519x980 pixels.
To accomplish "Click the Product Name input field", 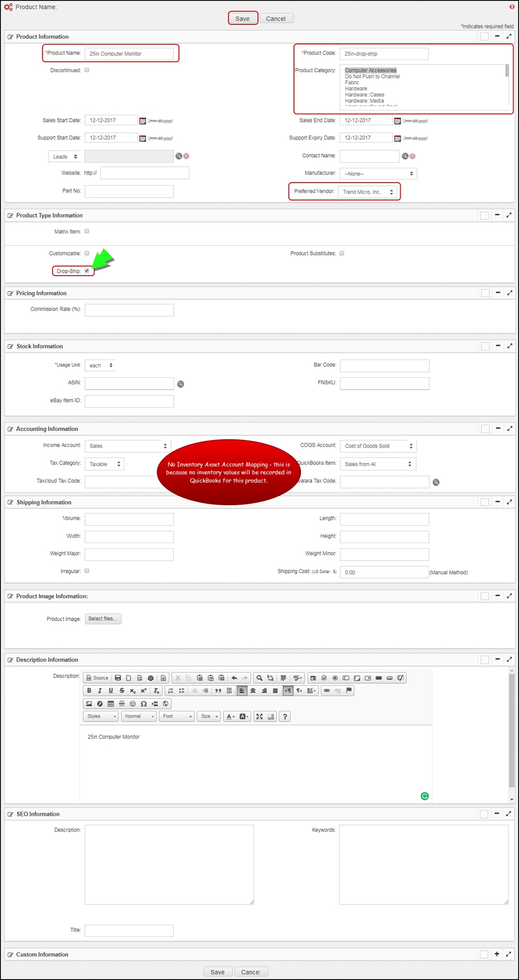I will pyautogui.click(x=129, y=54).
